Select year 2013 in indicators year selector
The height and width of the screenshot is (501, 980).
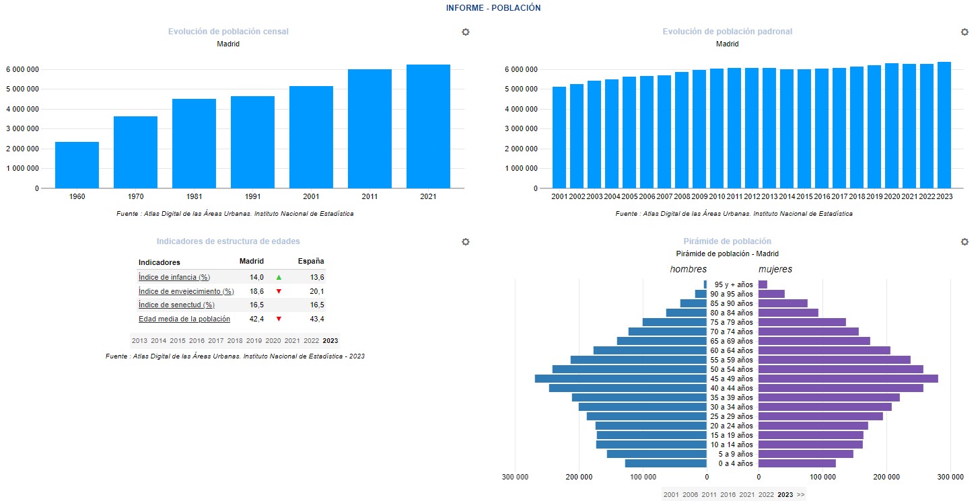pos(139,340)
